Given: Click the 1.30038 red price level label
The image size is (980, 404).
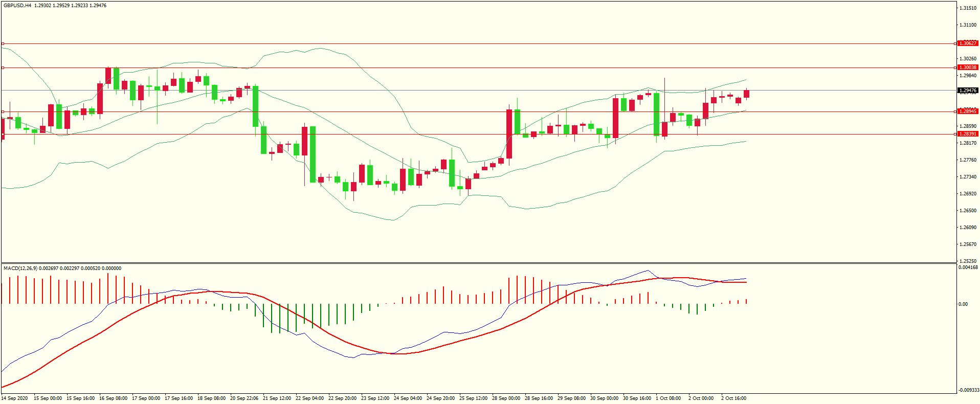Looking at the screenshot, I should pos(967,68).
